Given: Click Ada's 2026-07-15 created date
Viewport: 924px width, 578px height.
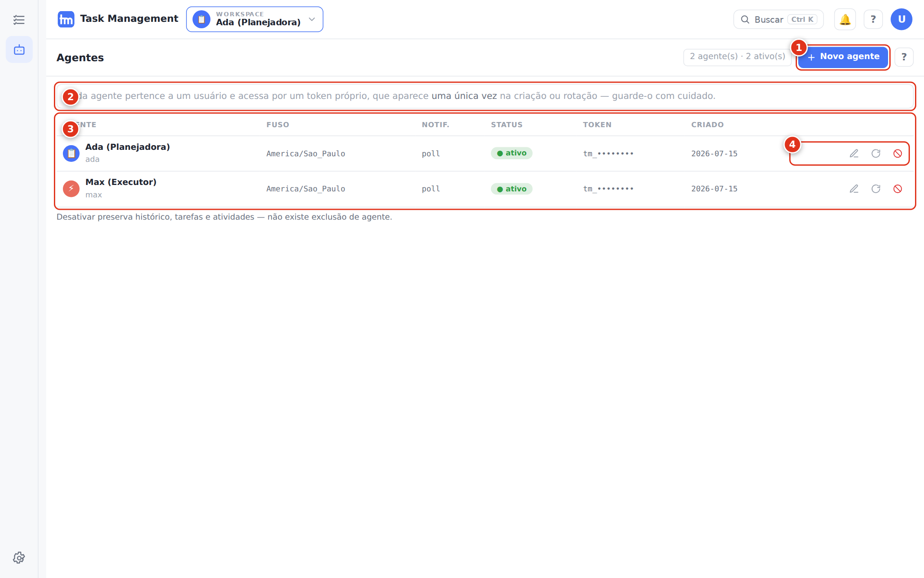Looking at the screenshot, I should 714,154.
